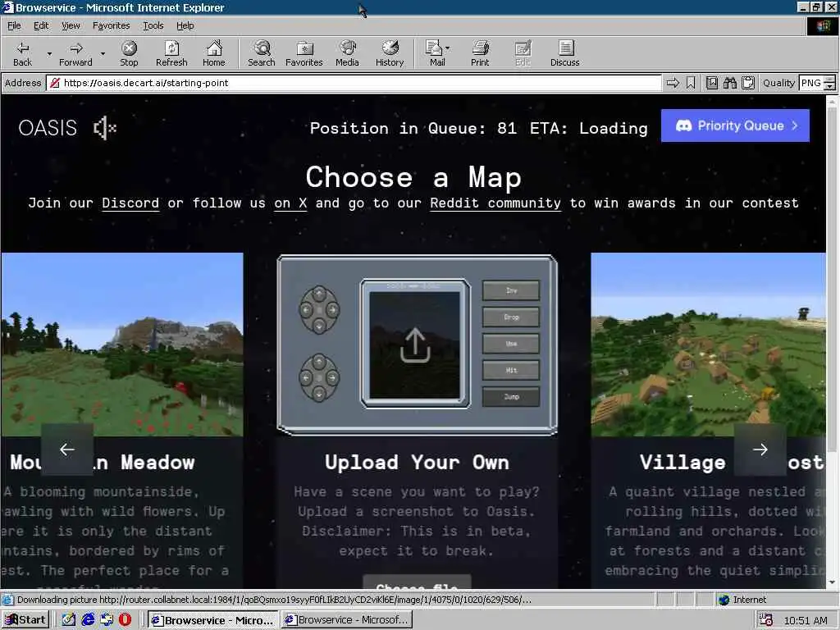840x630 pixels.
Task: Click the Choose file button
Action: click(417, 582)
